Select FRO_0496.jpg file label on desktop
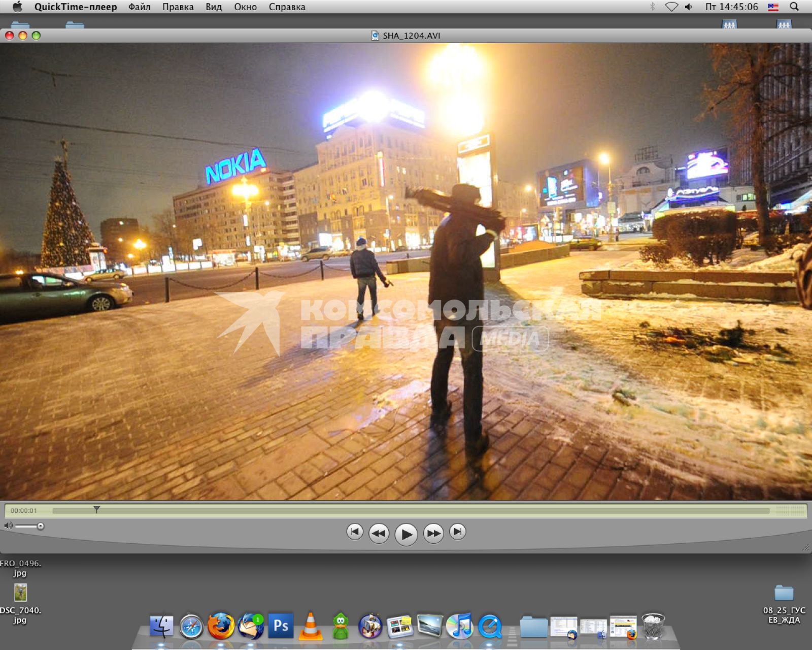Screen dimensions: 812x650 20,568
